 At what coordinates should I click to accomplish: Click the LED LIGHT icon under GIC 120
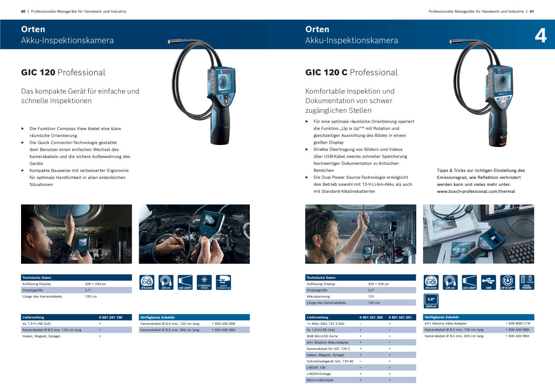[185, 282]
